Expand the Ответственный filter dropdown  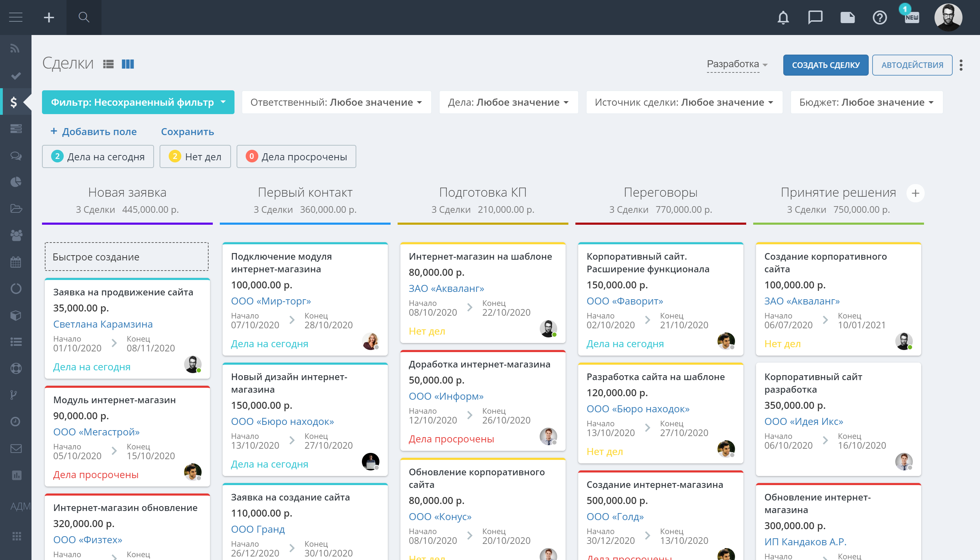[x=336, y=102]
